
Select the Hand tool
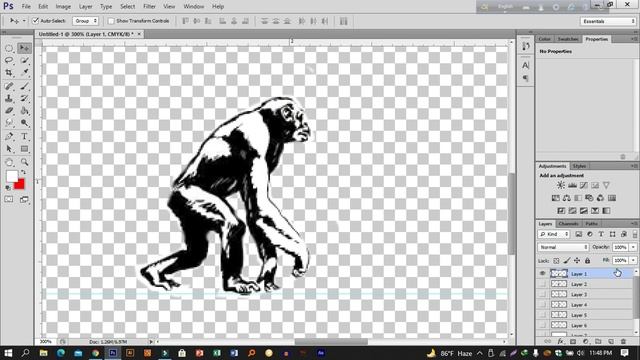coord(9,162)
